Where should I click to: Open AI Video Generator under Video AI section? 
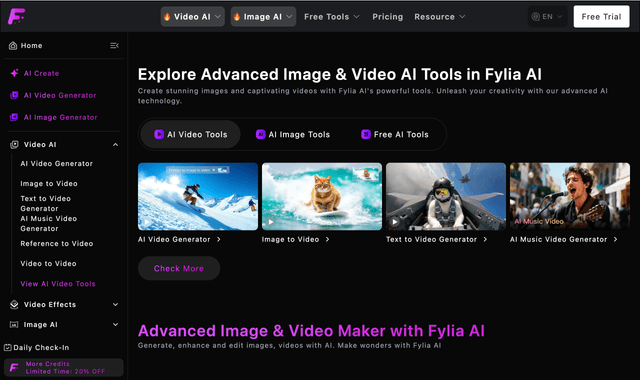(x=57, y=164)
